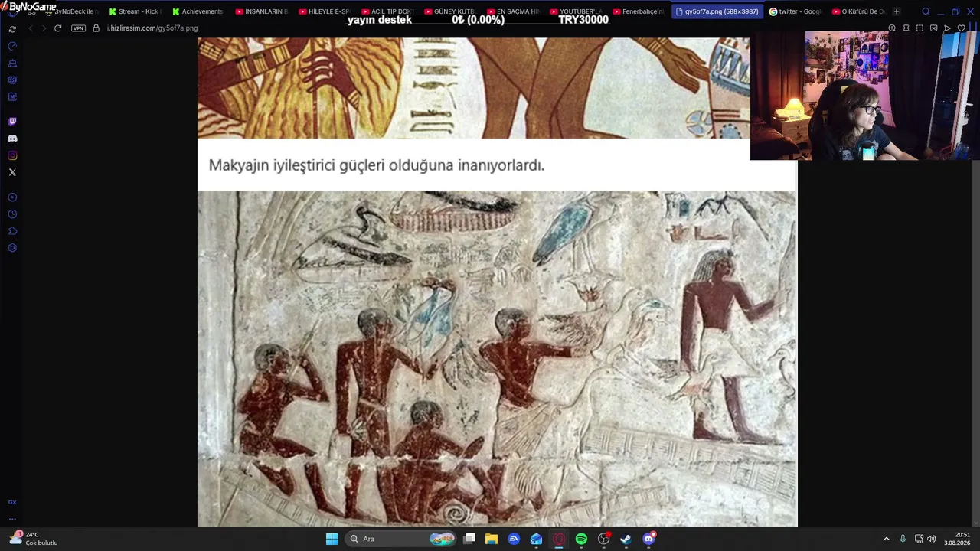Reload the current page

(x=57, y=28)
